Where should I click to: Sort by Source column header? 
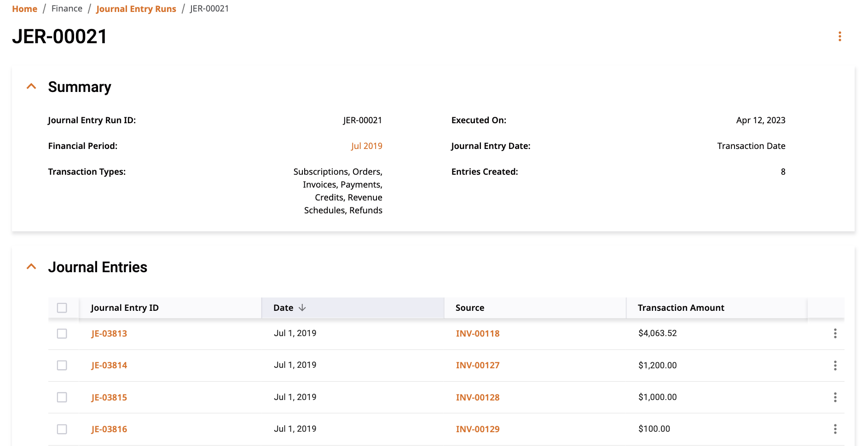pyautogui.click(x=470, y=308)
